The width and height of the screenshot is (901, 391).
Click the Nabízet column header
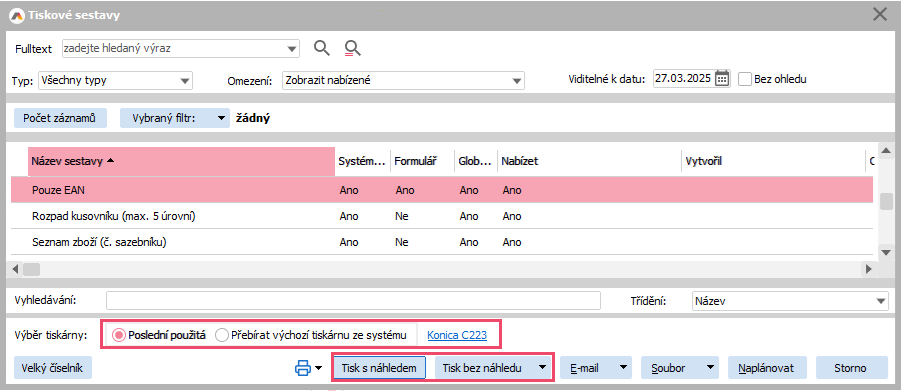589,162
